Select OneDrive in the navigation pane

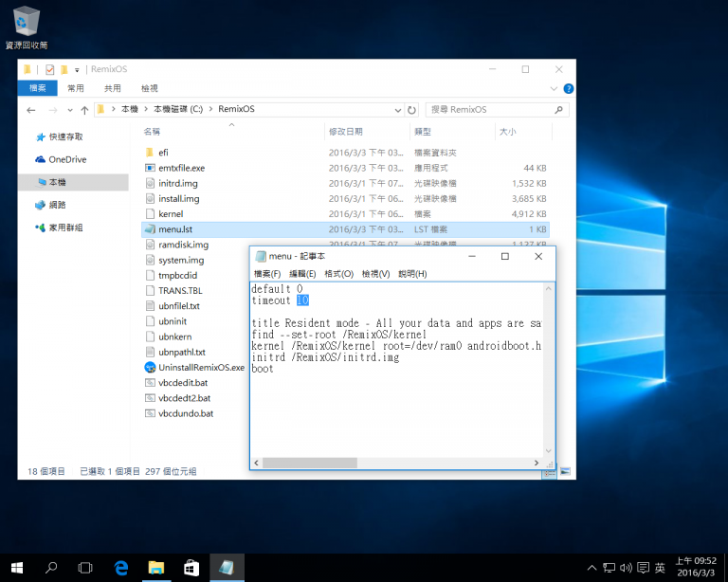[x=67, y=159]
